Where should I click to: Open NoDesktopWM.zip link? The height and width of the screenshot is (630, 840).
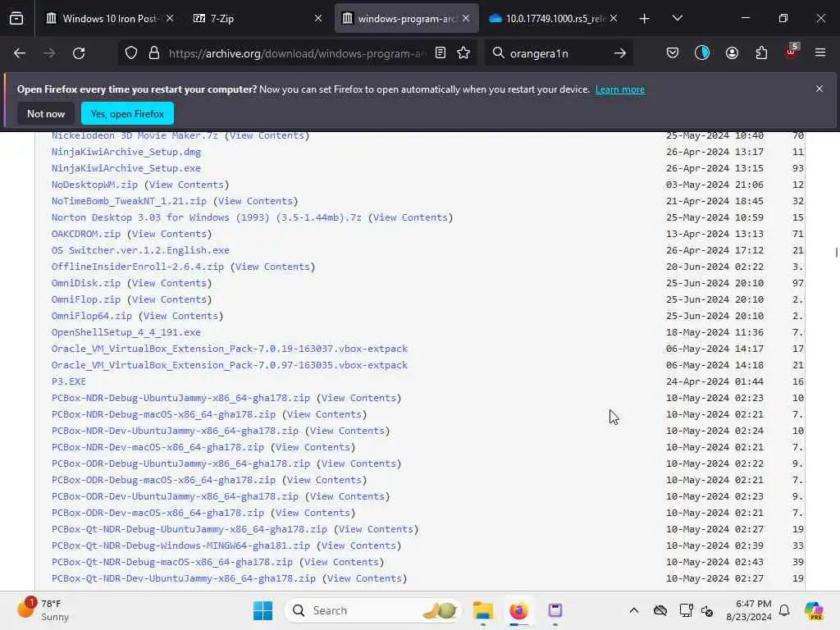(94, 185)
